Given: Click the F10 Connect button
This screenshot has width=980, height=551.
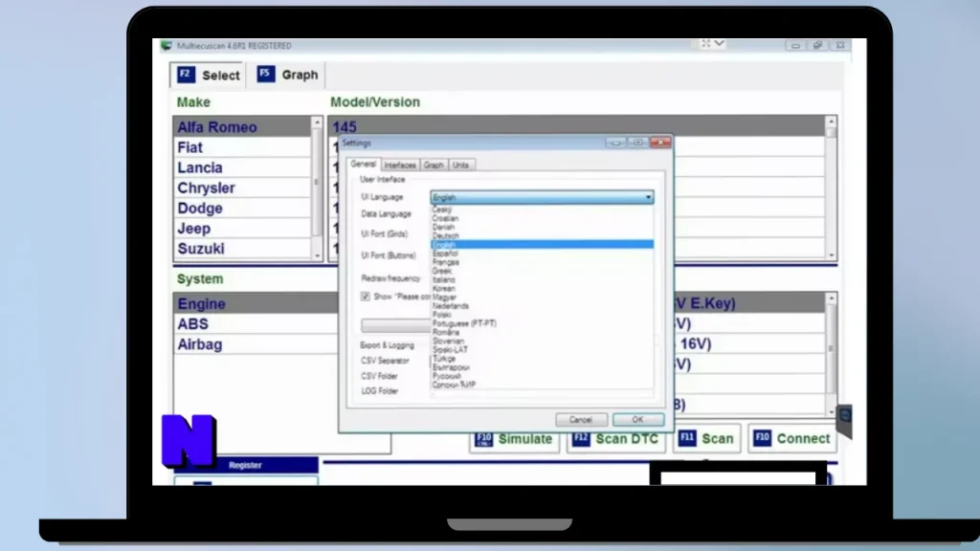Looking at the screenshot, I should coord(792,438).
